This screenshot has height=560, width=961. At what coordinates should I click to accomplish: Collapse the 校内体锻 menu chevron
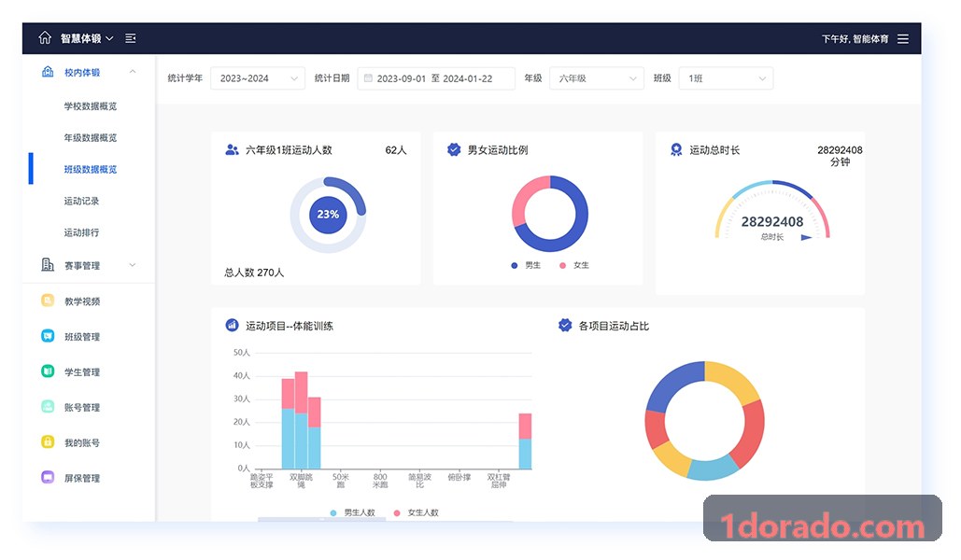pos(133,72)
